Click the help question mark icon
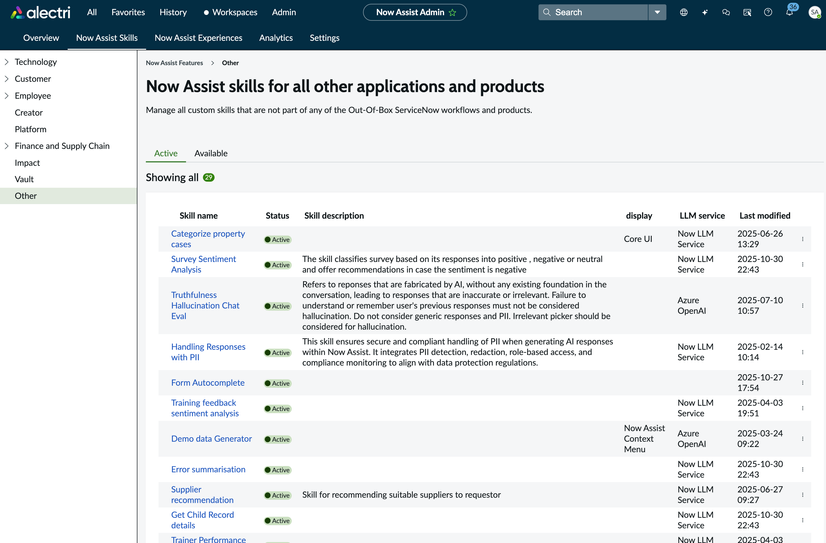826x543 pixels. click(768, 13)
